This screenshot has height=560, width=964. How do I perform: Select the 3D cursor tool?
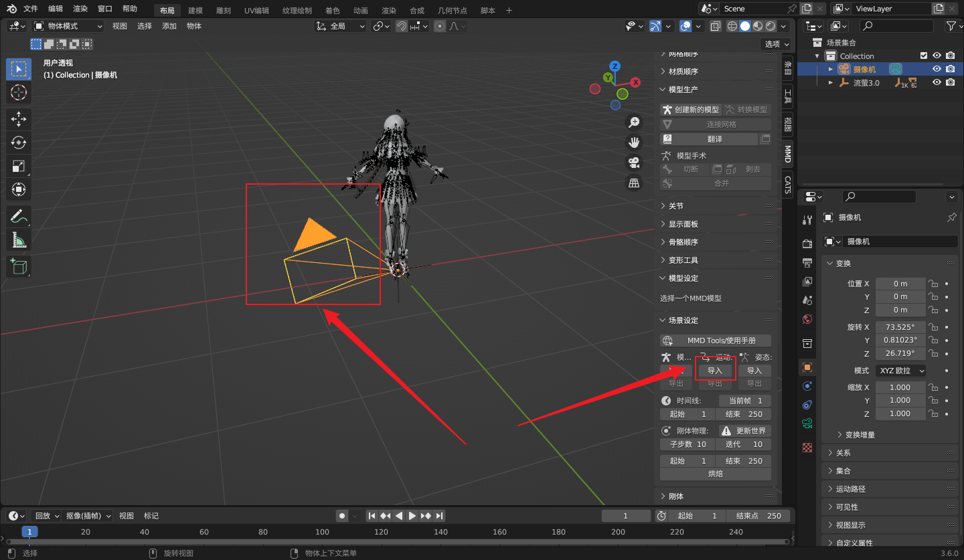(x=19, y=92)
